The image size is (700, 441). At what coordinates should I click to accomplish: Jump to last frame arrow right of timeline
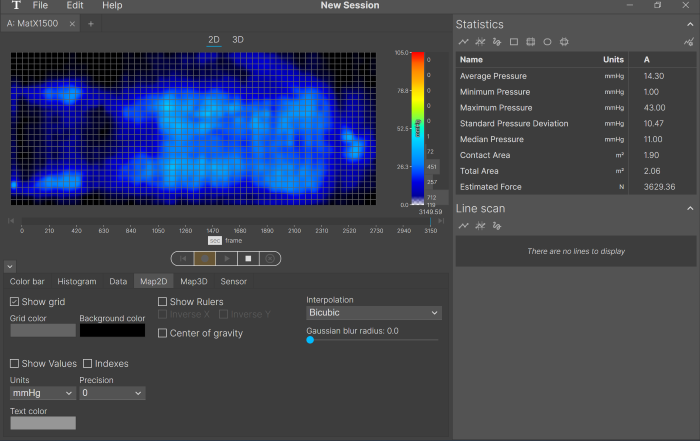[x=441, y=220]
